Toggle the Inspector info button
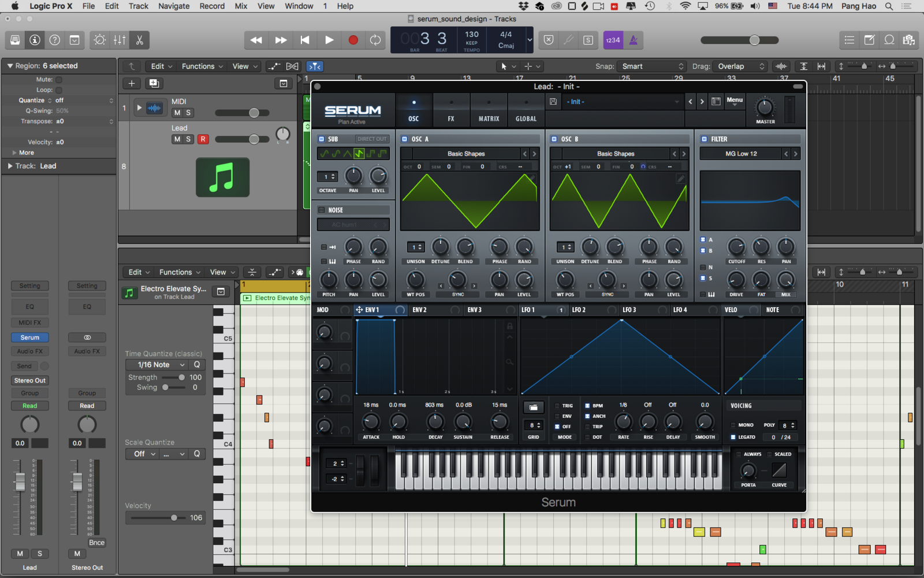The image size is (924, 578). [x=35, y=40]
